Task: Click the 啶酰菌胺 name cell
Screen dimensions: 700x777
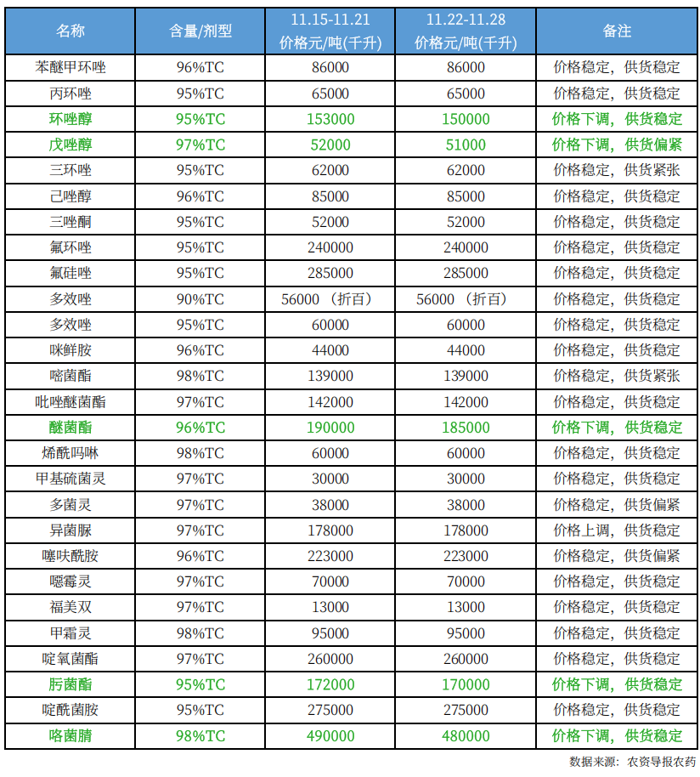Action: point(70,710)
